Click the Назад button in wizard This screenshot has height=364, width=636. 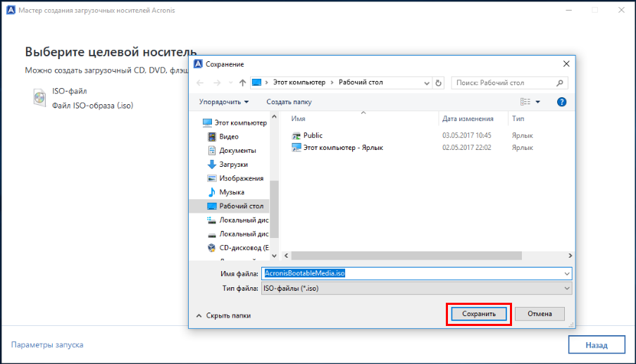[x=597, y=345]
